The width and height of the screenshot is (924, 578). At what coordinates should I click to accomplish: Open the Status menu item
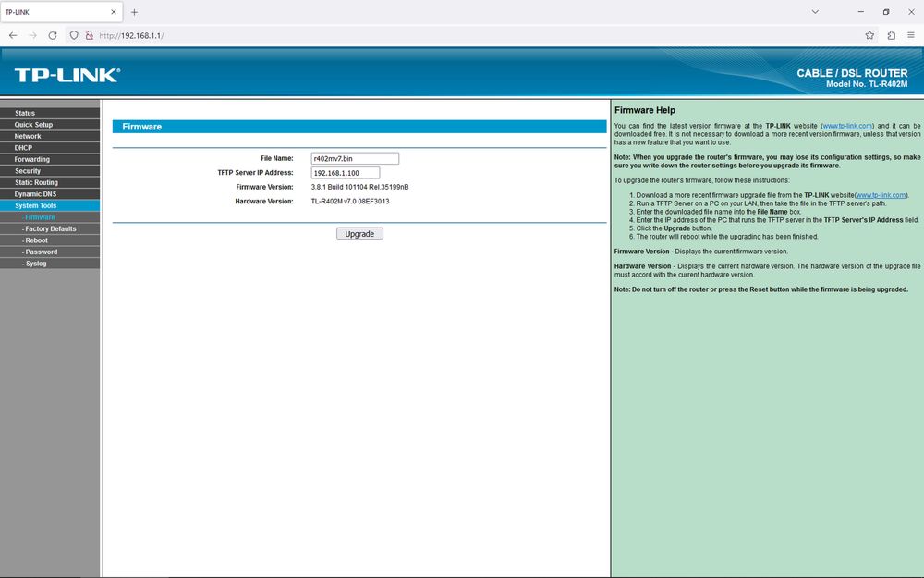click(x=50, y=113)
